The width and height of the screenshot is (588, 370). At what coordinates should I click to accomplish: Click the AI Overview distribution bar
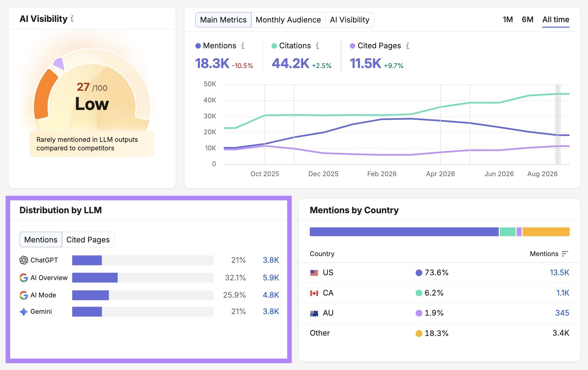point(143,278)
